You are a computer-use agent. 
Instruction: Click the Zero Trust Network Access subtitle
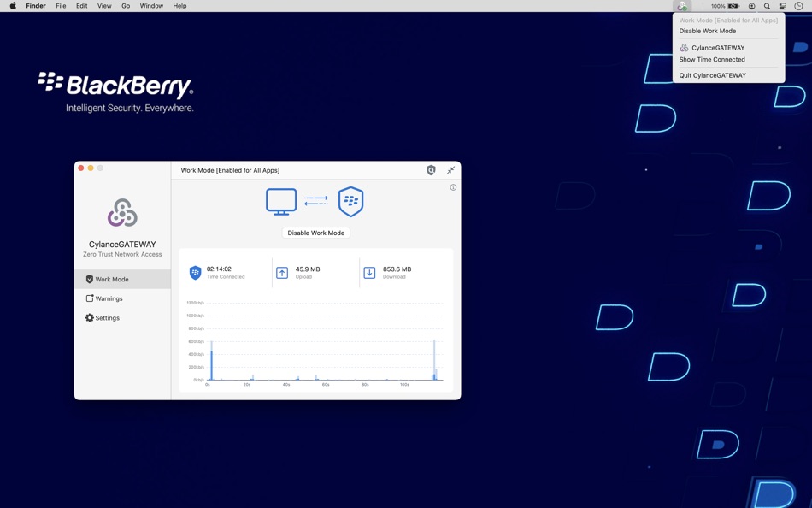(122, 254)
